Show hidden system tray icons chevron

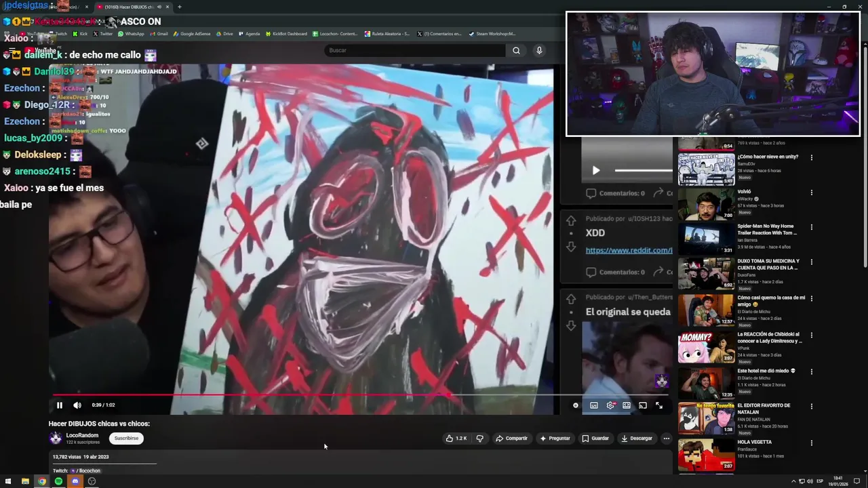(x=793, y=481)
